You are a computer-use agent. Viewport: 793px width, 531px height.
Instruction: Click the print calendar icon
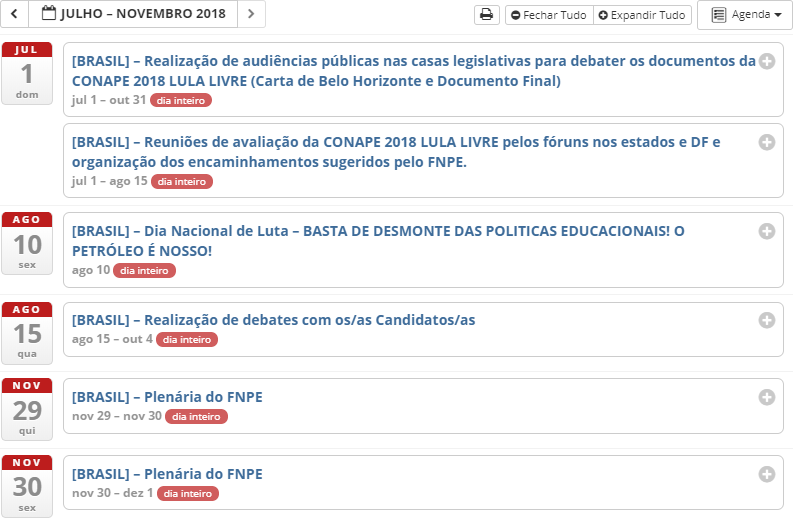[487, 15]
